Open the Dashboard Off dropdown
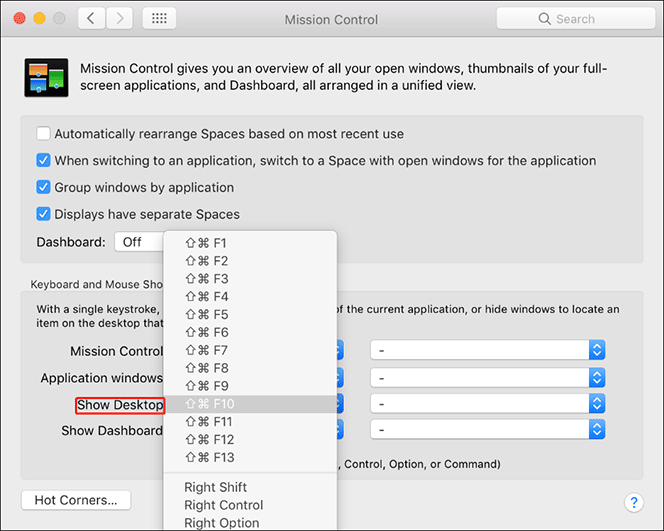Screen dimensions: 664x531 point(139,242)
